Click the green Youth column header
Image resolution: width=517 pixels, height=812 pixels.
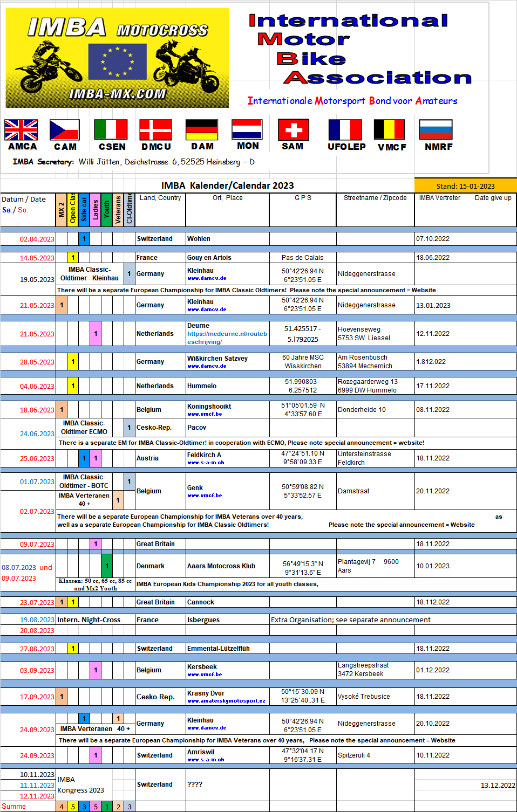tap(107, 210)
